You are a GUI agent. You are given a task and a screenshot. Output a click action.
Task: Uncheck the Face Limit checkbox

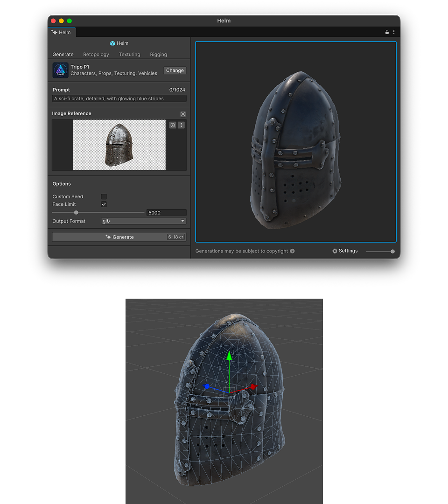click(x=104, y=204)
